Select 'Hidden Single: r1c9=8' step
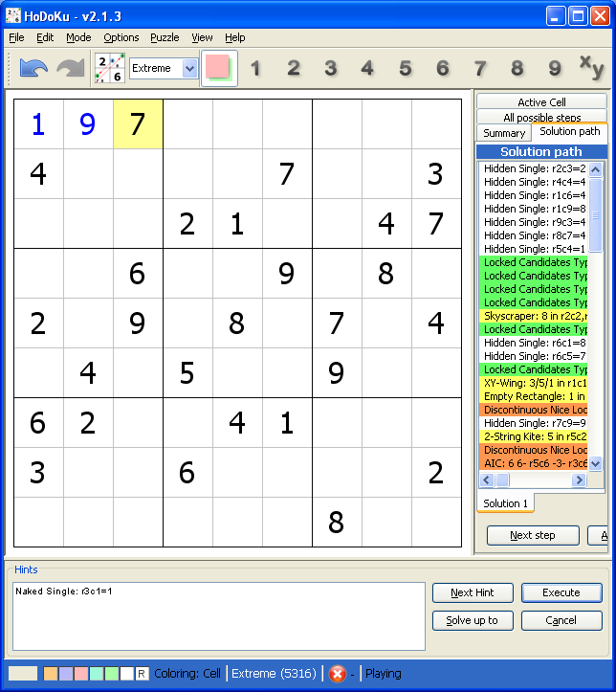This screenshot has width=616, height=692. 534,209
